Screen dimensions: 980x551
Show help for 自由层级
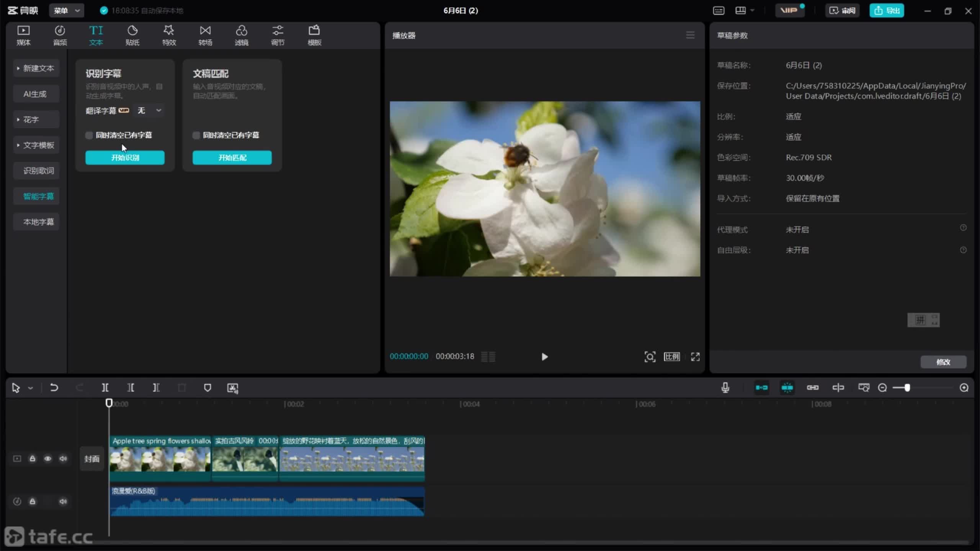point(963,250)
